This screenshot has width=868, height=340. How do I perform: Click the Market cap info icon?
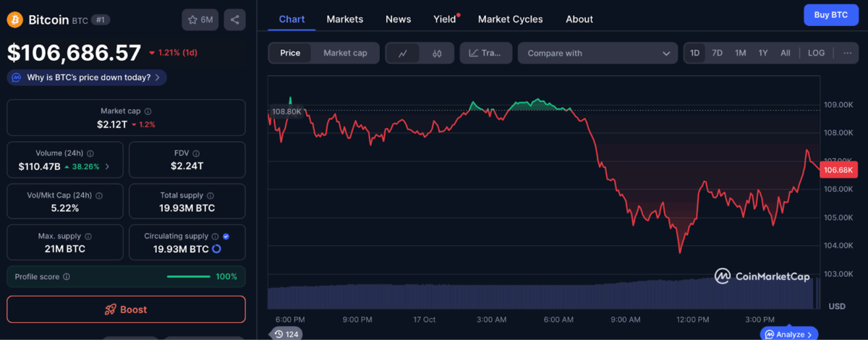(148, 111)
